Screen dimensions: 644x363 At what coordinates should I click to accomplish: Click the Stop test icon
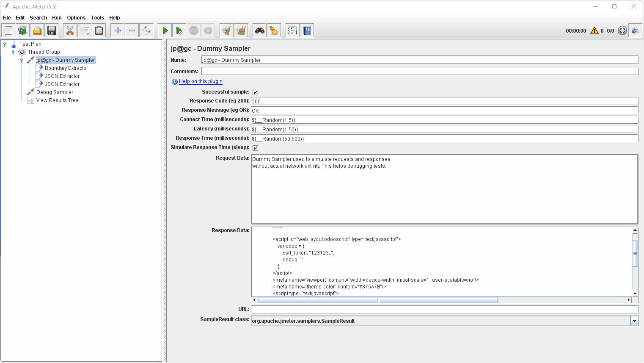[194, 30]
